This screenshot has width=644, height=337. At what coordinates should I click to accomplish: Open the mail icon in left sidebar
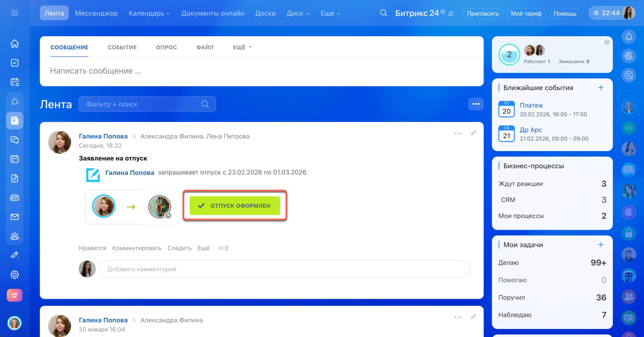(x=15, y=217)
